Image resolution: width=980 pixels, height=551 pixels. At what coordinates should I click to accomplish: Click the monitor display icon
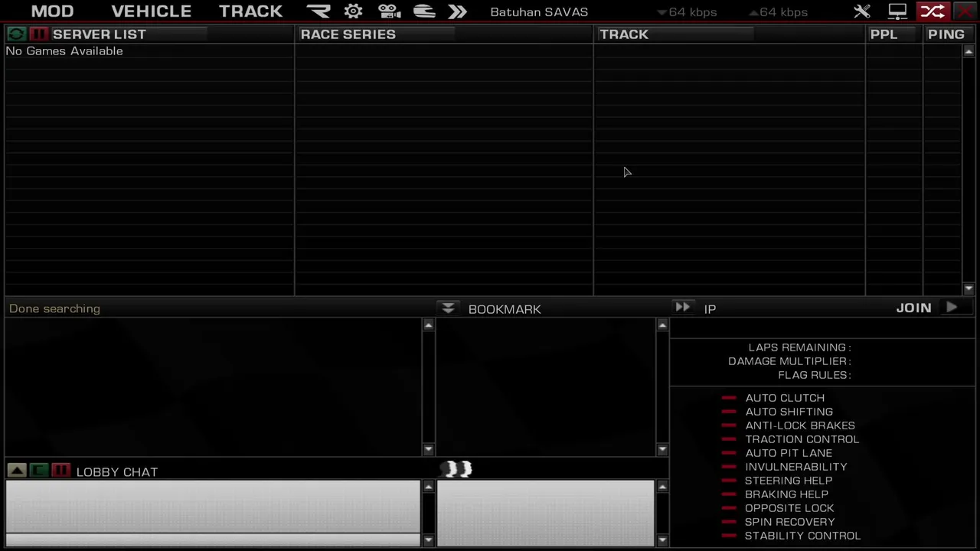pyautogui.click(x=897, y=11)
